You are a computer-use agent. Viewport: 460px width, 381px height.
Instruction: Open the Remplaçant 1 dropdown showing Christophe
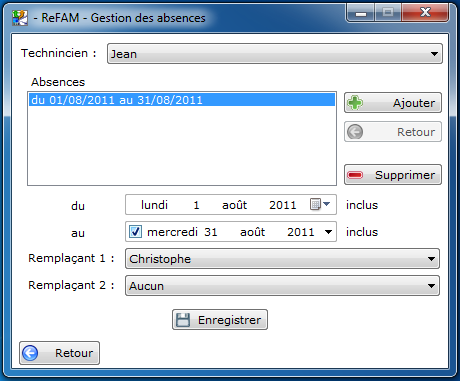(x=282, y=259)
